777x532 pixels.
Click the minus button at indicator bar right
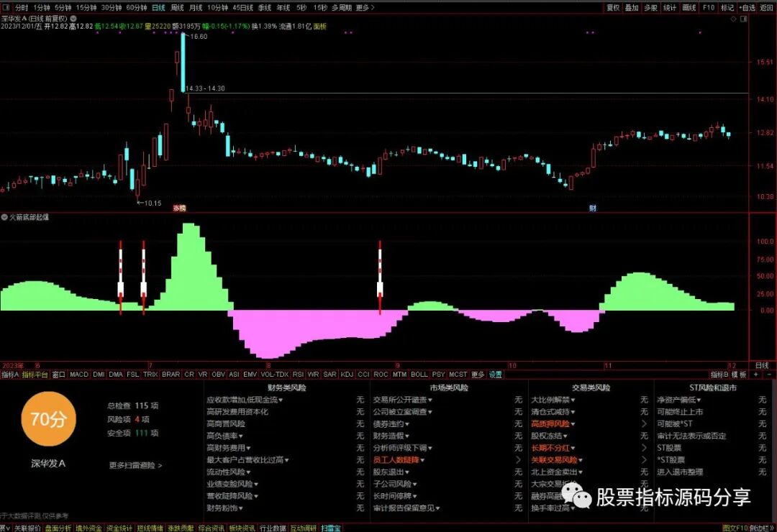click(769, 375)
